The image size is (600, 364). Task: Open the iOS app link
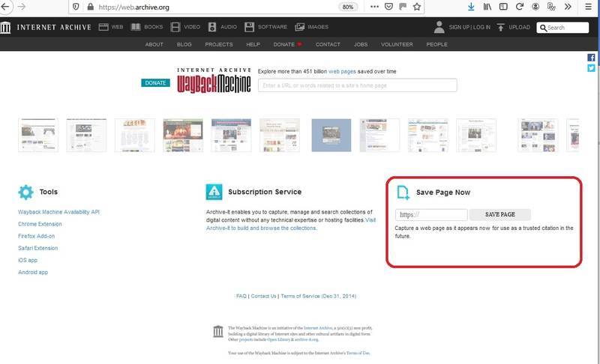coord(28,260)
